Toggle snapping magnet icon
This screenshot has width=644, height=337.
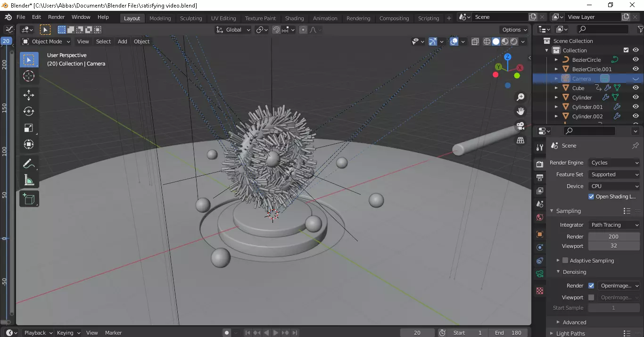coord(277,30)
